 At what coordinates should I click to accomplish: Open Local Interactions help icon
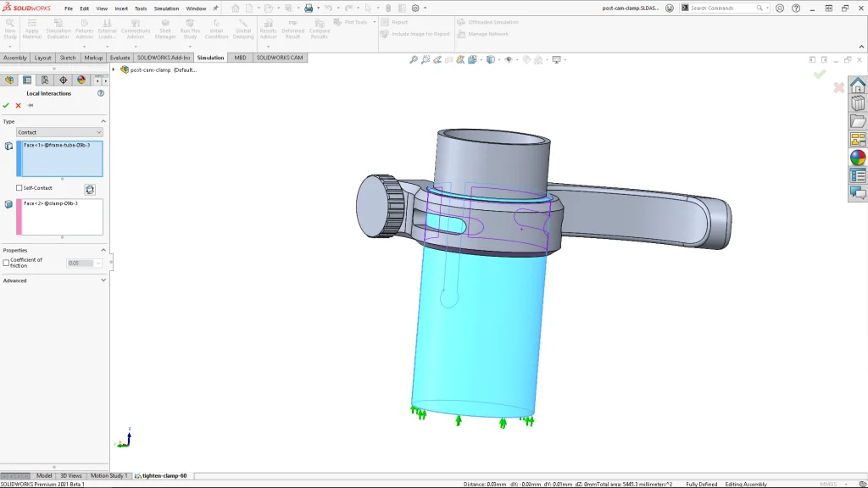click(101, 93)
